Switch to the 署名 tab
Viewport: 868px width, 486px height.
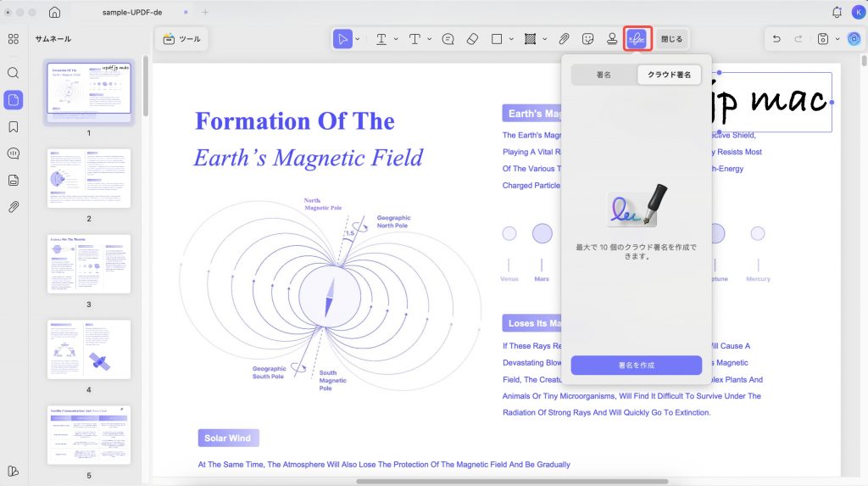pyautogui.click(x=604, y=75)
